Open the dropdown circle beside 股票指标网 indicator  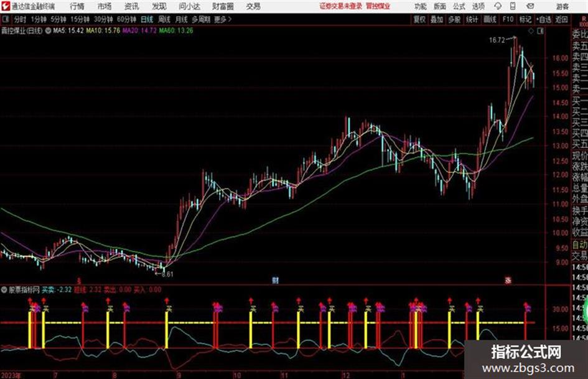point(4,289)
